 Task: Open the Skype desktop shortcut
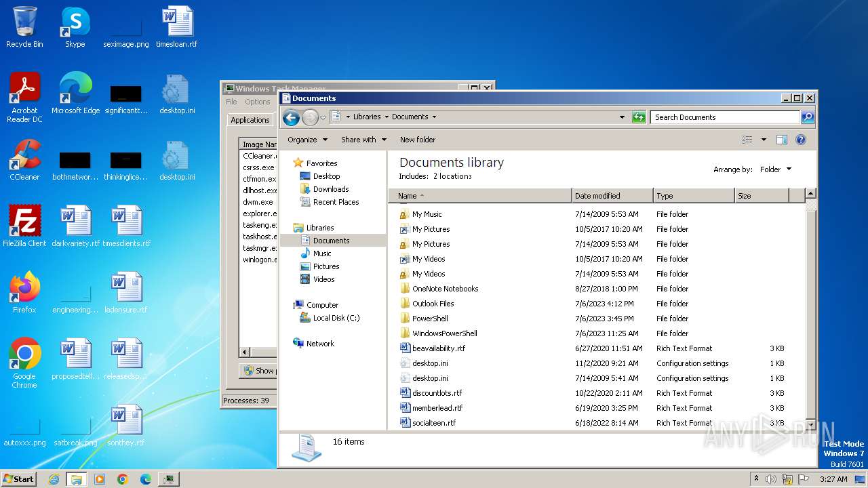tap(75, 27)
